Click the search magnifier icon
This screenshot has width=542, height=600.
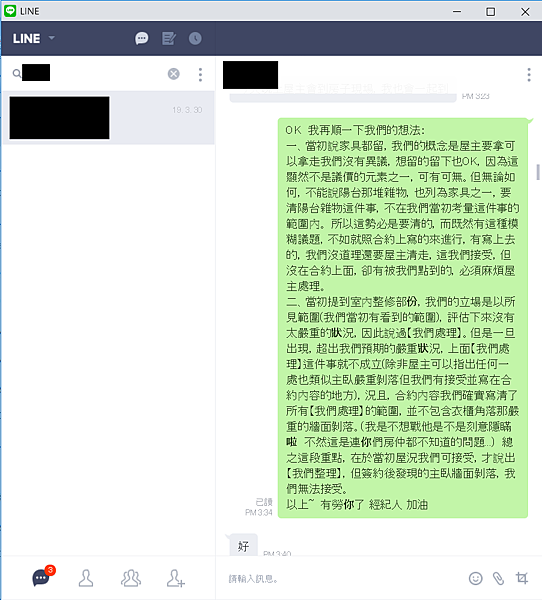(x=16, y=73)
